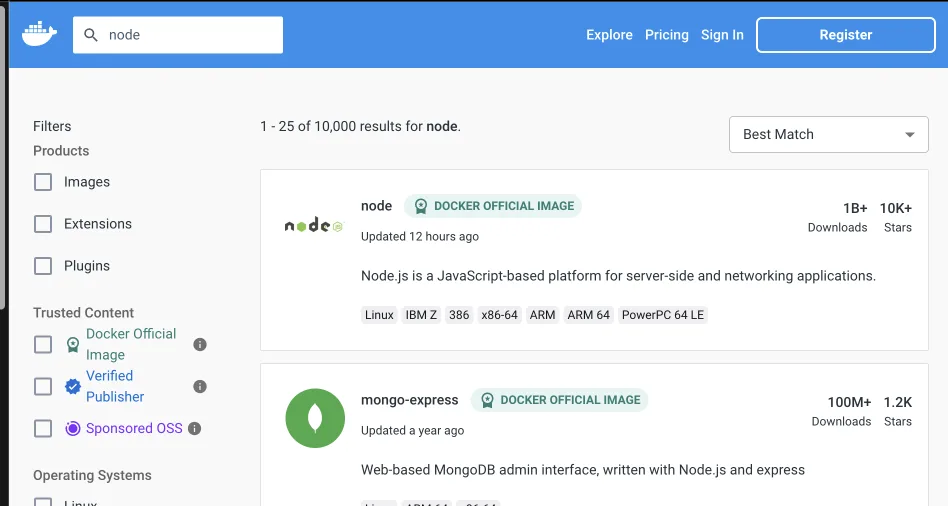Click the mongo-express green leaf logo

(x=315, y=418)
